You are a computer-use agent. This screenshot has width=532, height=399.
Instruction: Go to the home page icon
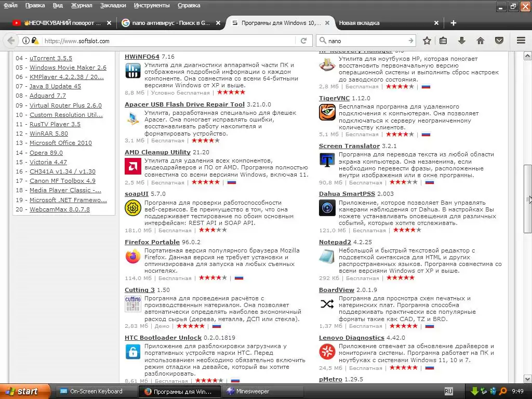481,41
